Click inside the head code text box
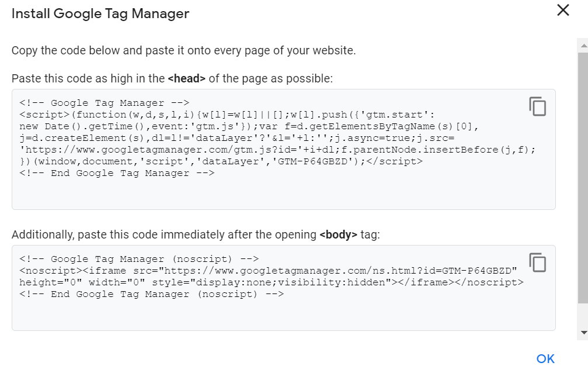588x373 pixels. pos(284,149)
